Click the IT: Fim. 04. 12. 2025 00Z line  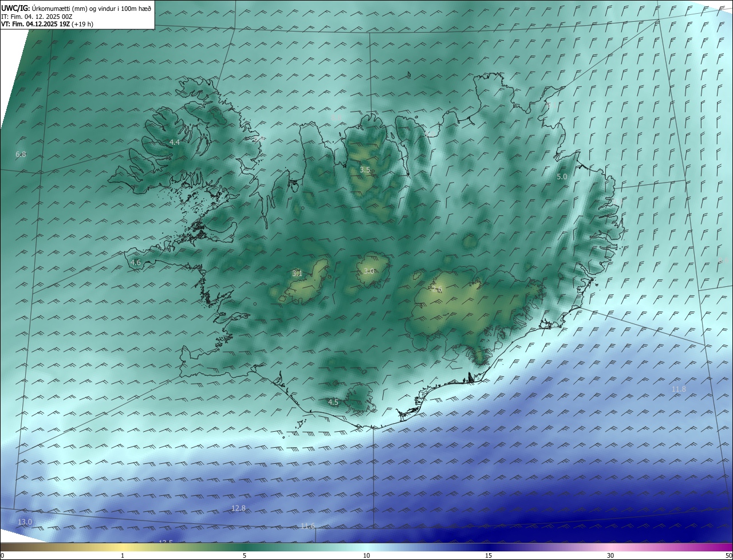pos(37,16)
